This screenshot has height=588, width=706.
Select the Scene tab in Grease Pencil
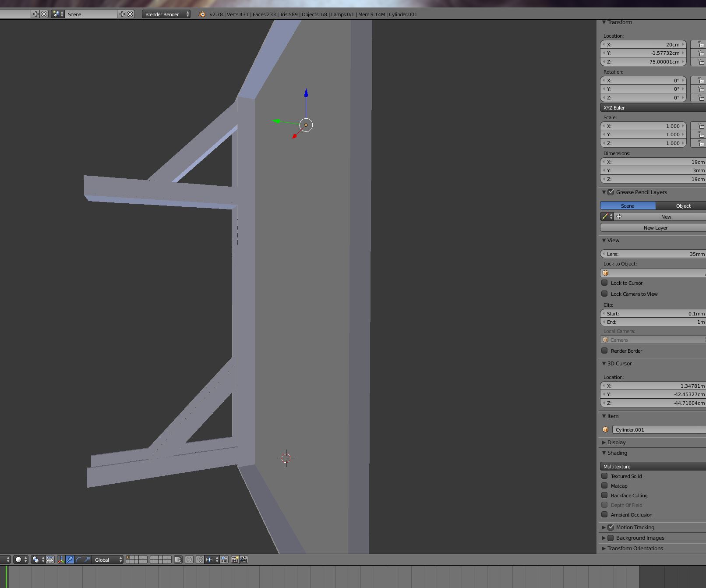[x=627, y=206]
